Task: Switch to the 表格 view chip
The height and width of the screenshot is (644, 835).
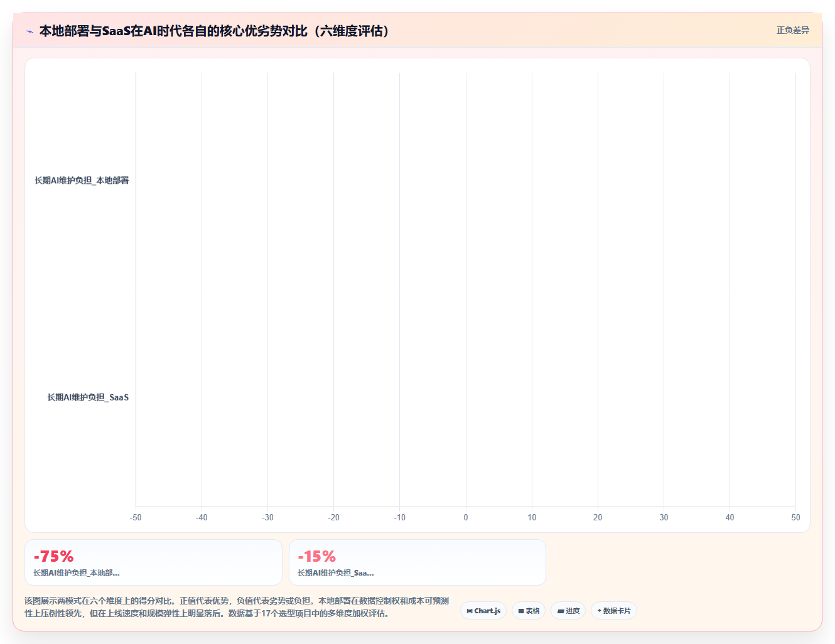Action: point(529,611)
